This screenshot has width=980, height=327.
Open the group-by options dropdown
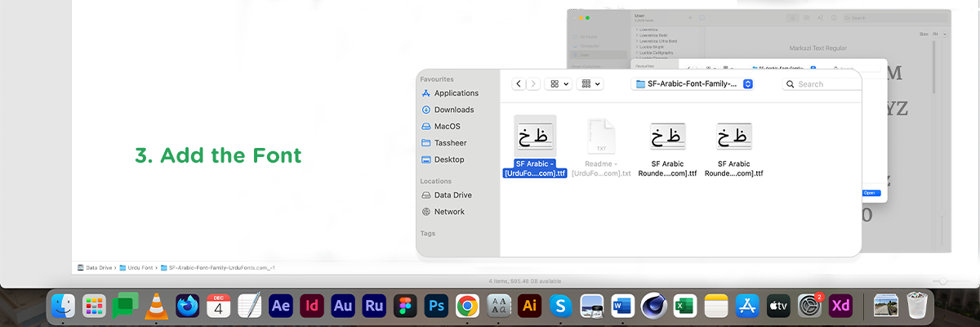[590, 83]
